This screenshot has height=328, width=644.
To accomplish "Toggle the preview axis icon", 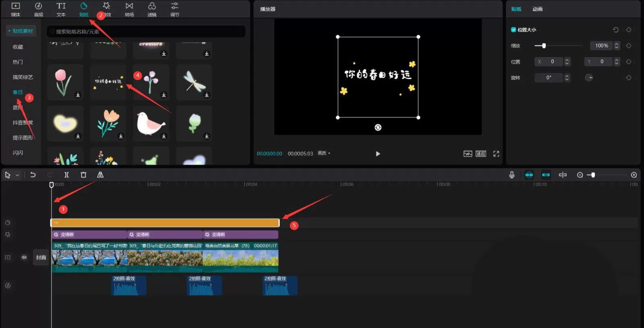I will coord(563,175).
